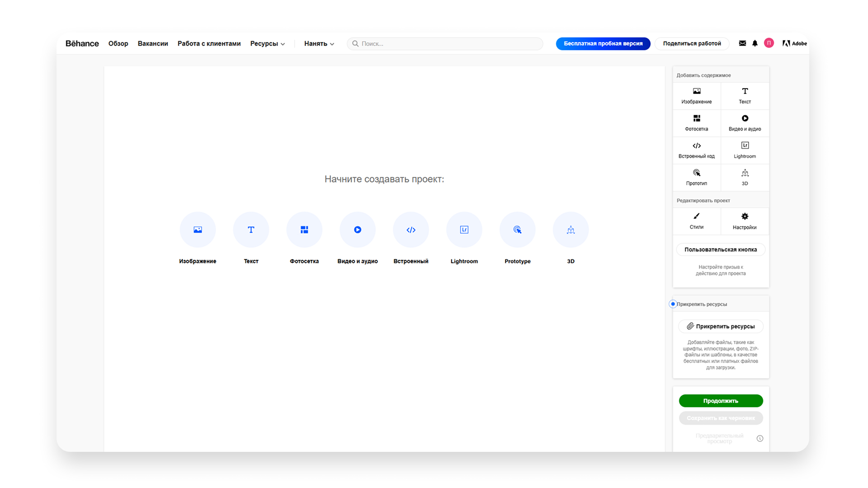Open Lightroom import from the sidebar
The width and height of the screenshot is (868, 488).
tap(745, 150)
